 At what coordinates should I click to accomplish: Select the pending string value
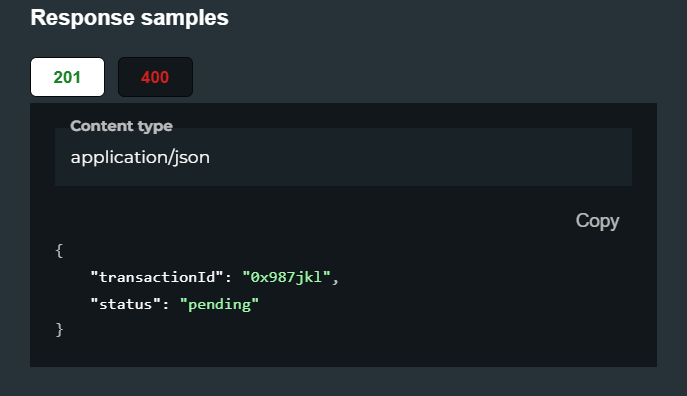coord(219,304)
